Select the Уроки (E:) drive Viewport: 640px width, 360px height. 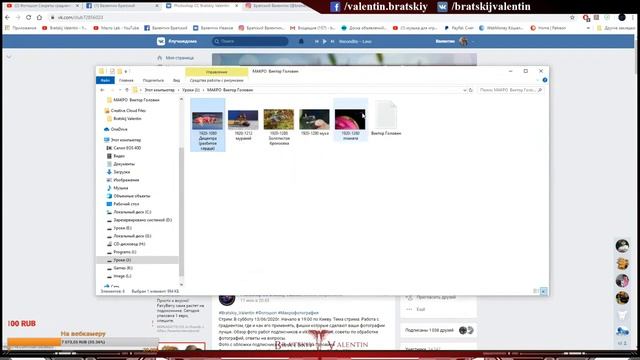tap(122, 228)
